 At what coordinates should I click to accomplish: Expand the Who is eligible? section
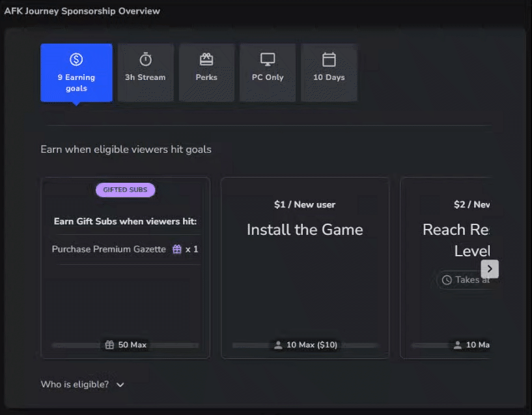click(83, 384)
